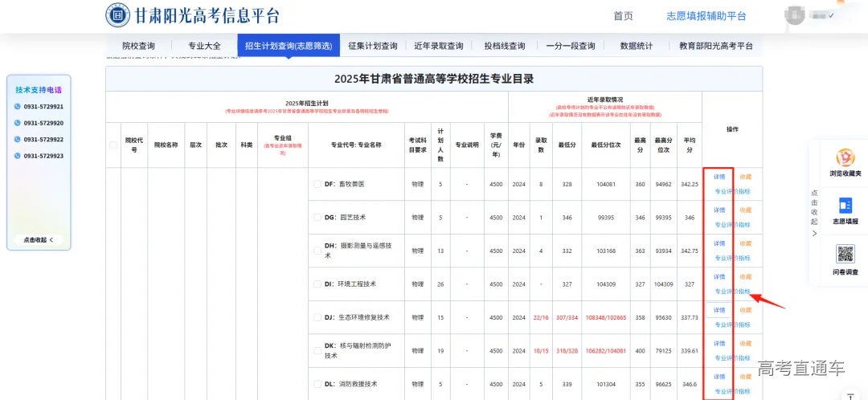The width and height of the screenshot is (868, 400).
Task: Check the box for DL: 消防救援技术
Action: click(317, 384)
